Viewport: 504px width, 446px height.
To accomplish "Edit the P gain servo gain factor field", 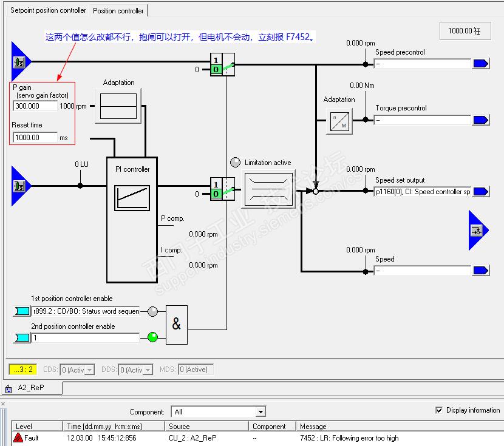I will 35,106.
